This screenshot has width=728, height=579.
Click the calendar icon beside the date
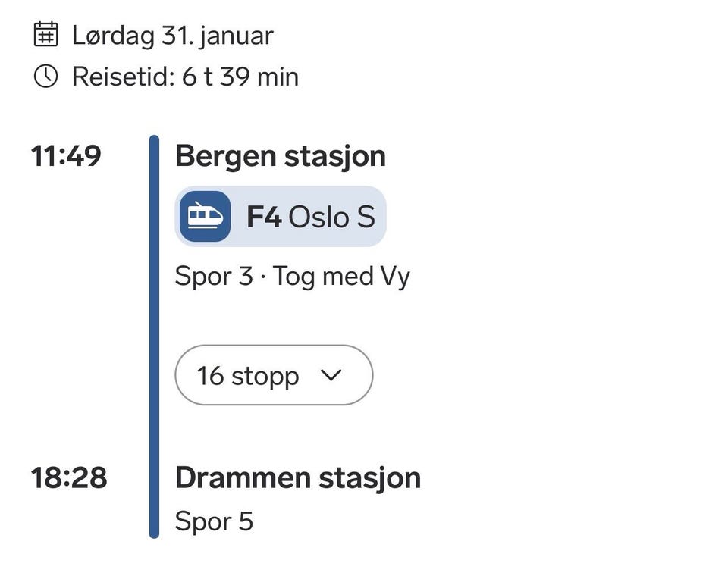45,35
